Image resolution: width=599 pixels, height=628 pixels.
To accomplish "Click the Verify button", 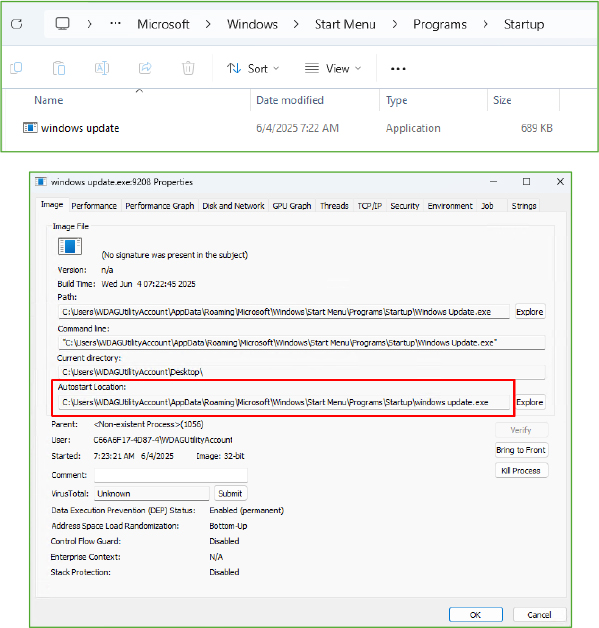I will pos(521,430).
